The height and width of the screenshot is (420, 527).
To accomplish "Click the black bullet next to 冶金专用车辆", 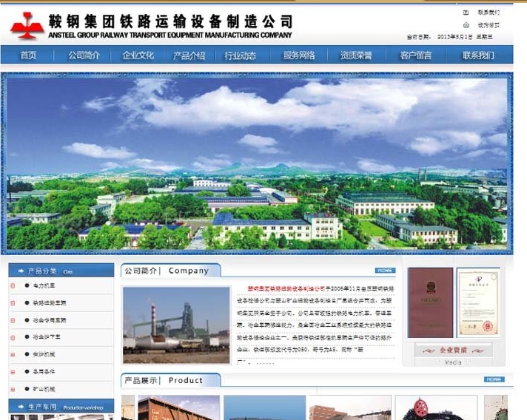I will point(27,320).
